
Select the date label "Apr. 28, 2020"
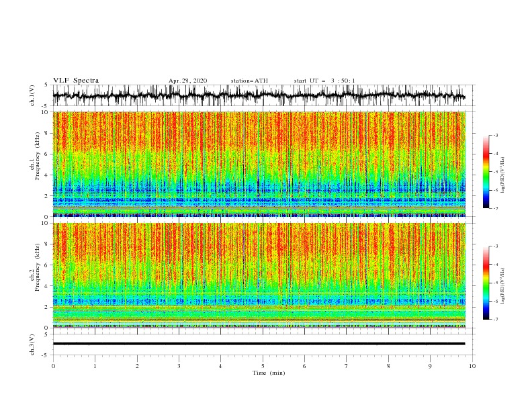pyautogui.click(x=187, y=81)
